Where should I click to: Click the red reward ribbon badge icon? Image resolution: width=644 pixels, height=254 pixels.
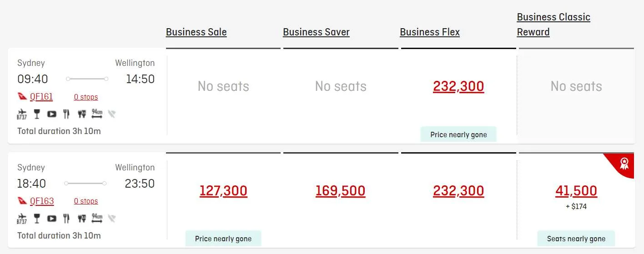pos(624,163)
